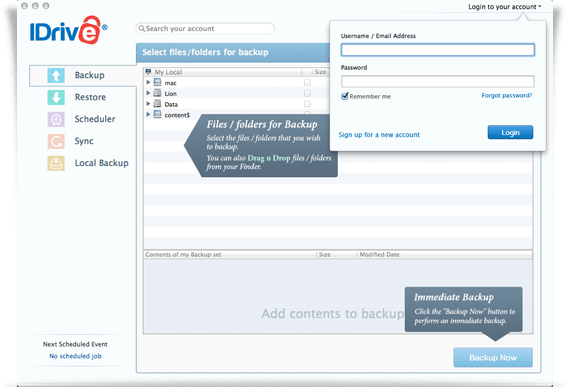This screenshot has width=570, height=387.
Task: Click the Next Scheduled Event label
Action: tap(75, 344)
